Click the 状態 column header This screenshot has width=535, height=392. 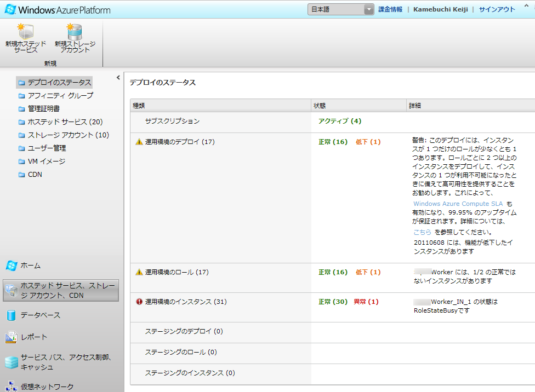(x=358, y=106)
